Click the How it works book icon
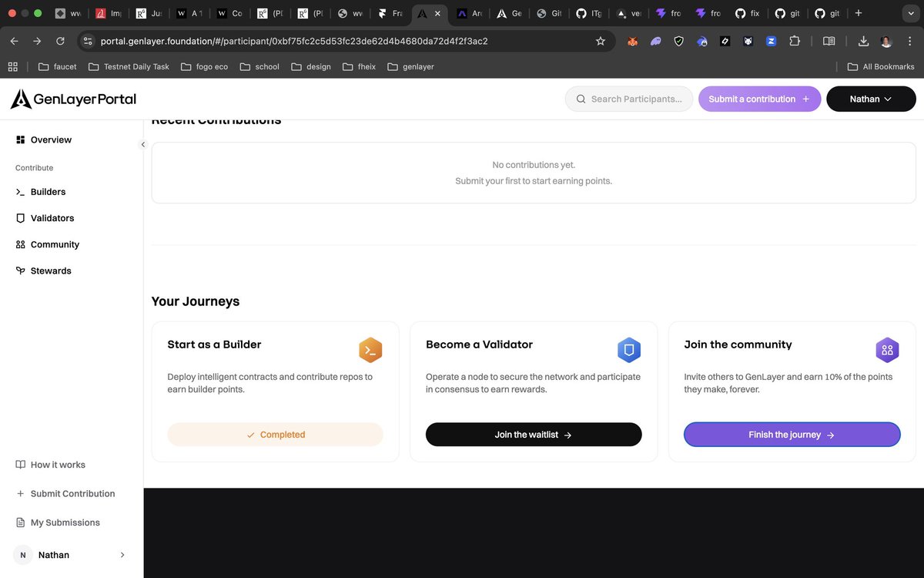The width and height of the screenshot is (924, 578). point(21,465)
